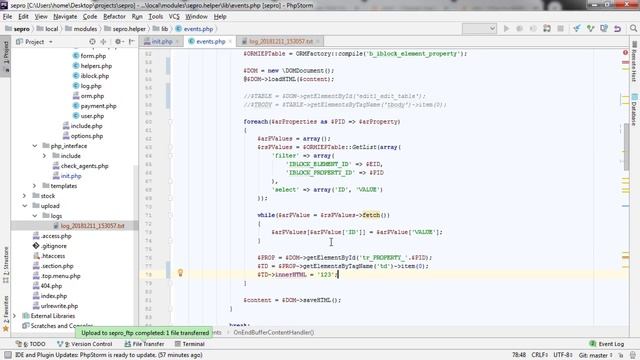Screen dimensions: 640x360
Task: Open the Terminal tool window
Action: click(x=189, y=344)
